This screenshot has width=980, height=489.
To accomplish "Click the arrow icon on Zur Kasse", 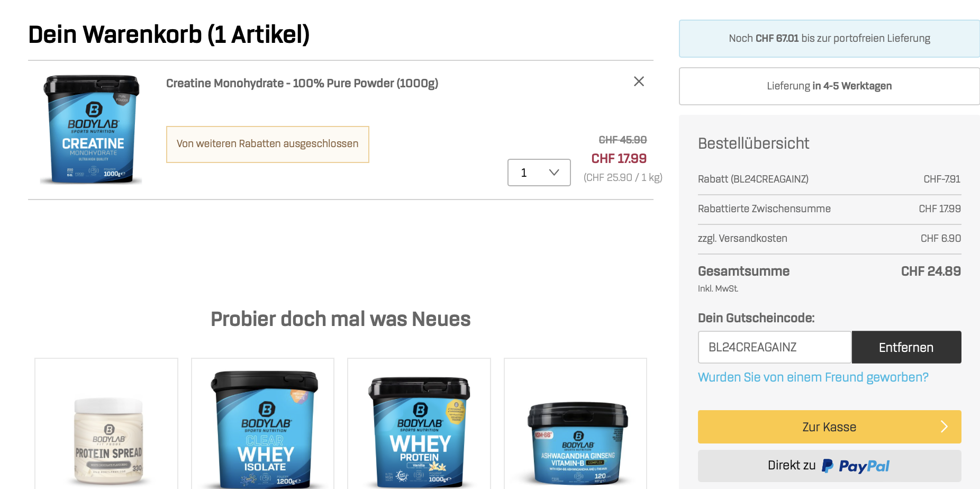I will (x=944, y=427).
